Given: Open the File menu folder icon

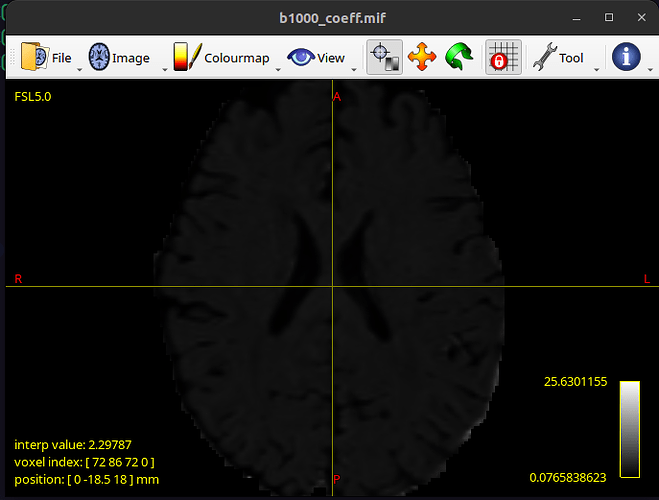Looking at the screenshot, I should click(x=34, y=58).
